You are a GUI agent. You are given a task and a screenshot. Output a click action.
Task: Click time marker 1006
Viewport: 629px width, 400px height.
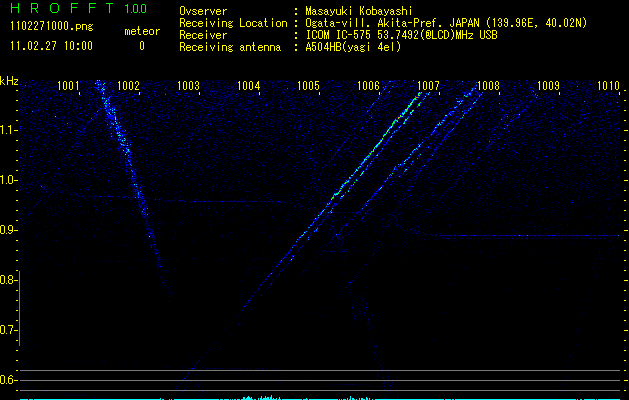point(368,85)
